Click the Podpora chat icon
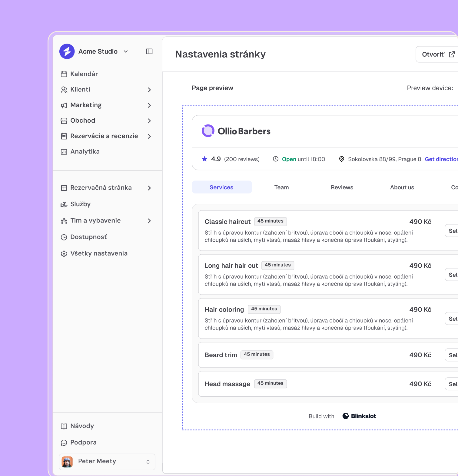The image size is (458, 476). click(64, 443)
